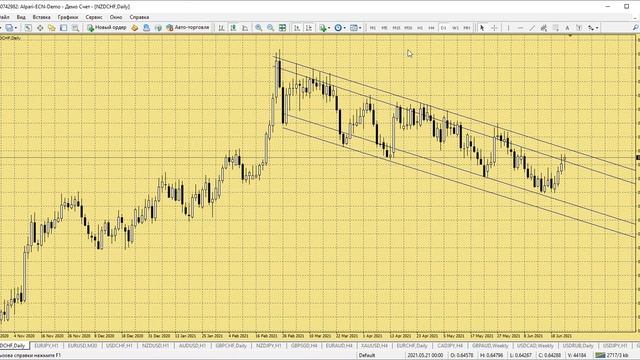Set timeframe to W1

456,28
